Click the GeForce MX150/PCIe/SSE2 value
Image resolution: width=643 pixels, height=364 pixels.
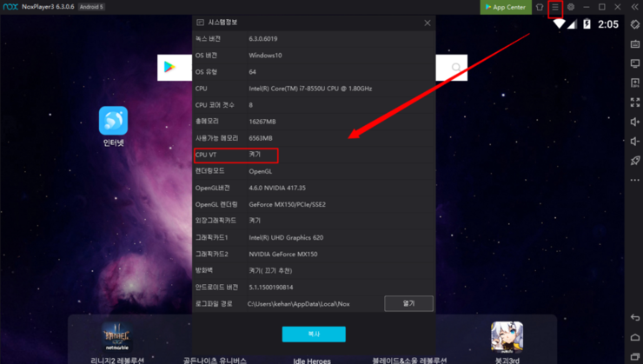click(287, 204)
